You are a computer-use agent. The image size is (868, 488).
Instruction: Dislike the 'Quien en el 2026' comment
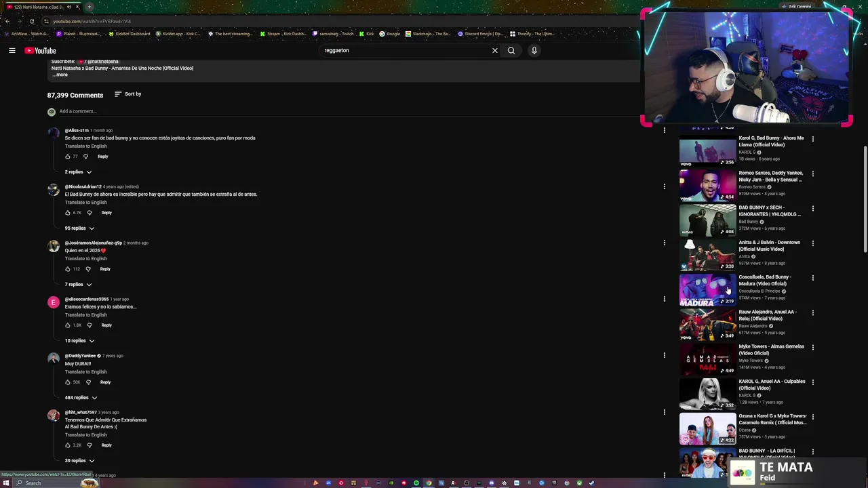[x=88, y=269]
